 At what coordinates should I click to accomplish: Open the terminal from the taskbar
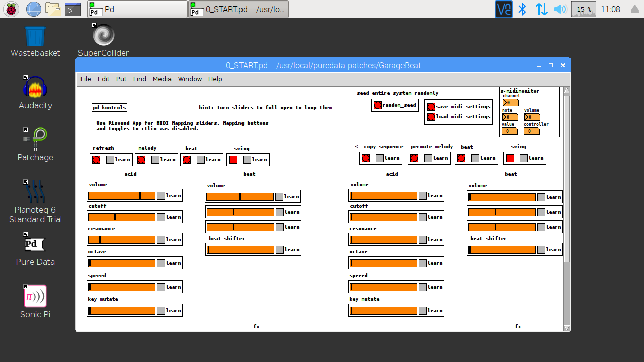(73, 9)
